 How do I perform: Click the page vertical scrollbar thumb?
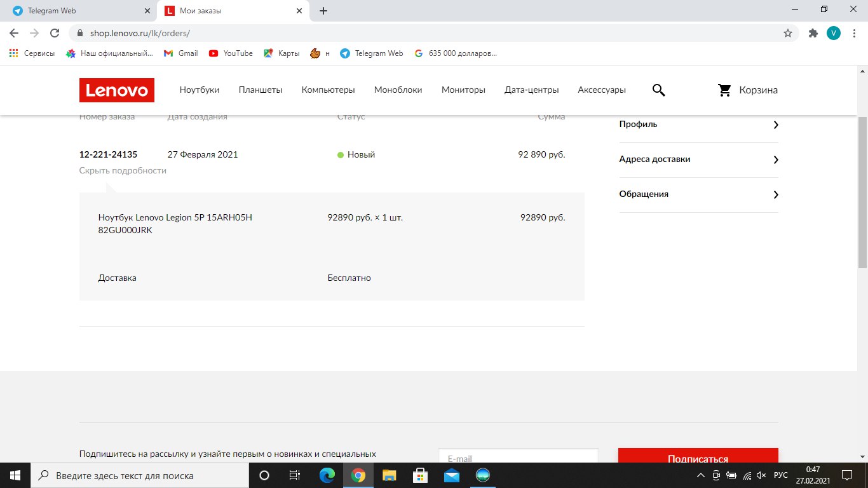862,192
